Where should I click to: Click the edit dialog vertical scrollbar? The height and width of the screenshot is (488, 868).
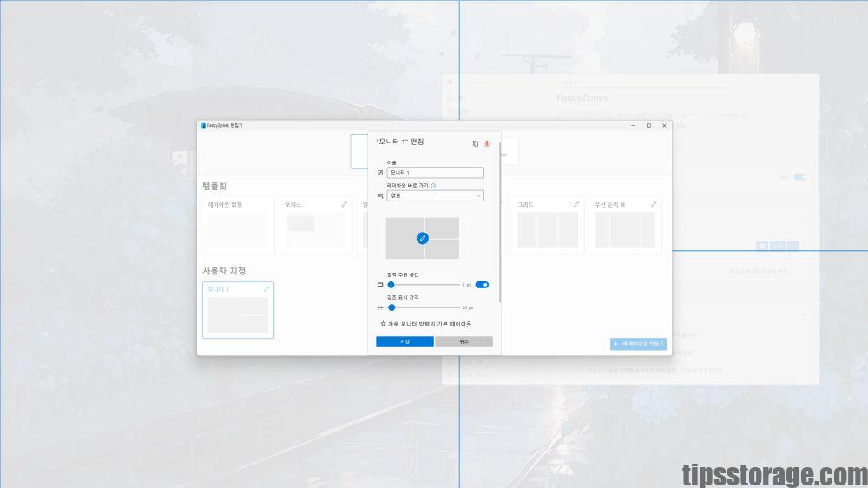(500, 221)
